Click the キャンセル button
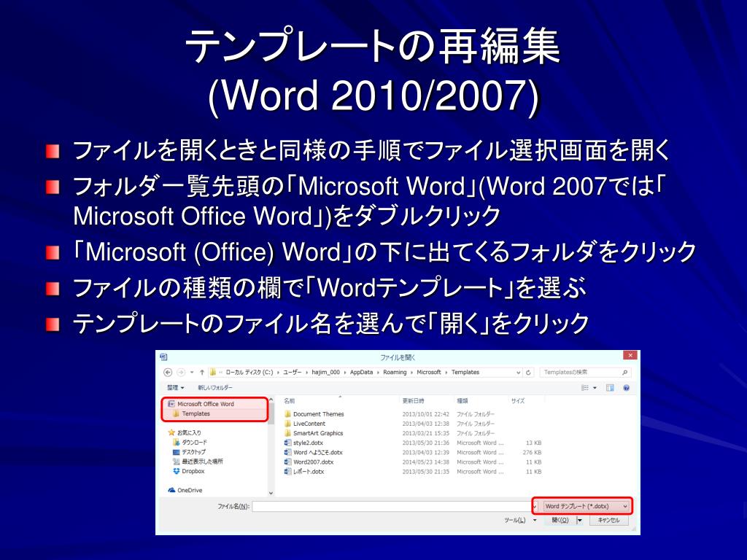This screenshot has height=560, width=747. [x=609, y=521]
